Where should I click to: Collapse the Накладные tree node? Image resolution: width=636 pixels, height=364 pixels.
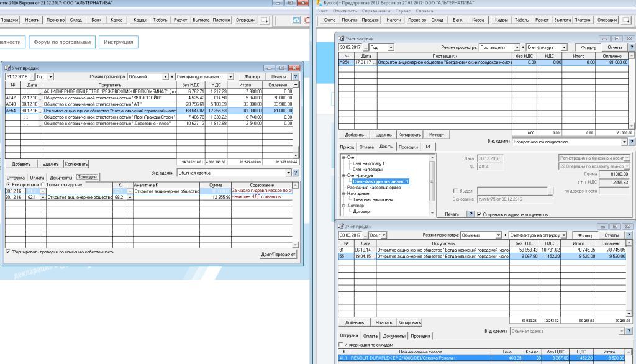(x=343, y=193)
